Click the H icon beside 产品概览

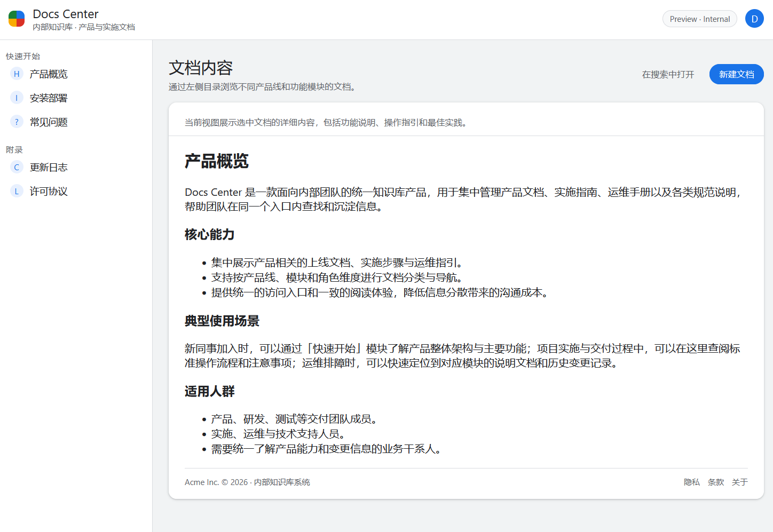click(x=17, y=74)
